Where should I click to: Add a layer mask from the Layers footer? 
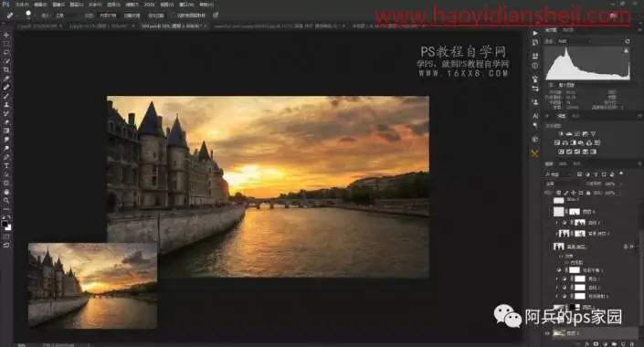[x=596, y=344]
